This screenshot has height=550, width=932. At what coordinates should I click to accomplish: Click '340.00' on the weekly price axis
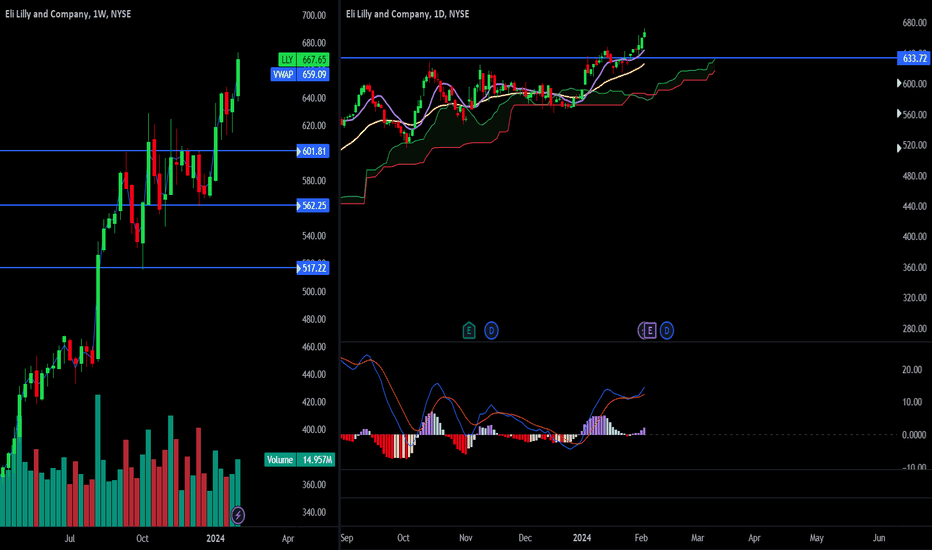(314, 513)
